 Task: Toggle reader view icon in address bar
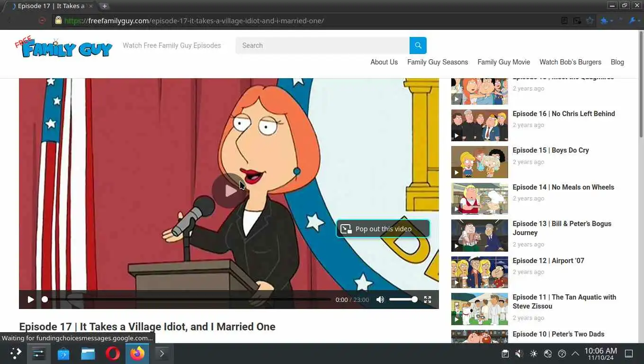[564, 20]
